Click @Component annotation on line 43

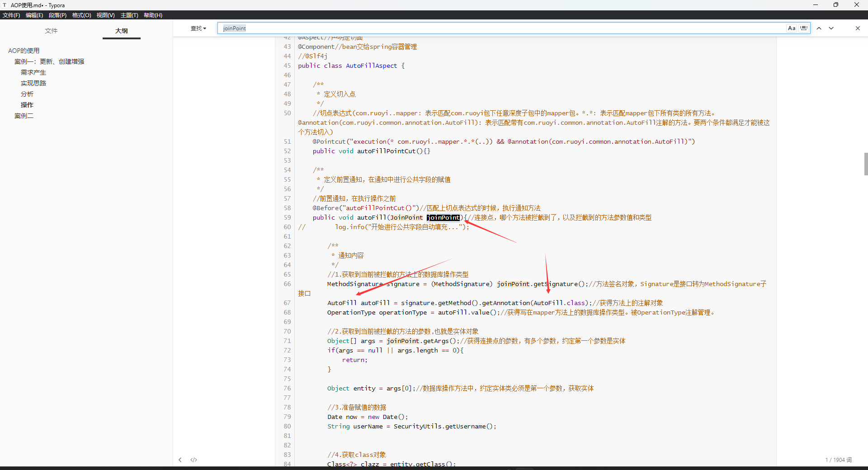coord(316,47)
